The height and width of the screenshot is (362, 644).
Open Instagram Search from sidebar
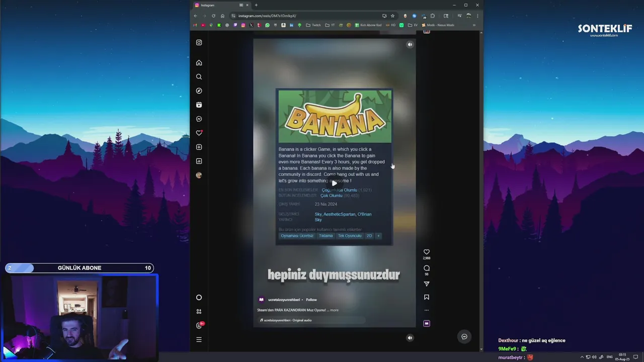(x=199, y=77)
